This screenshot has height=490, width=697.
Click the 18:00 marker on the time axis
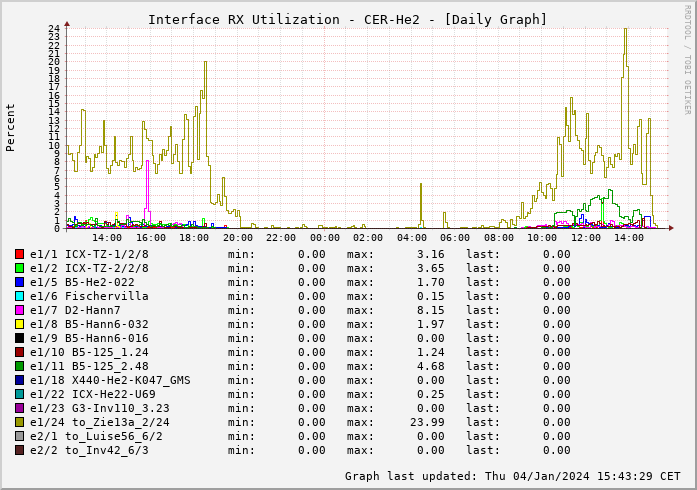pyautogui.click(x=194, y=238)
